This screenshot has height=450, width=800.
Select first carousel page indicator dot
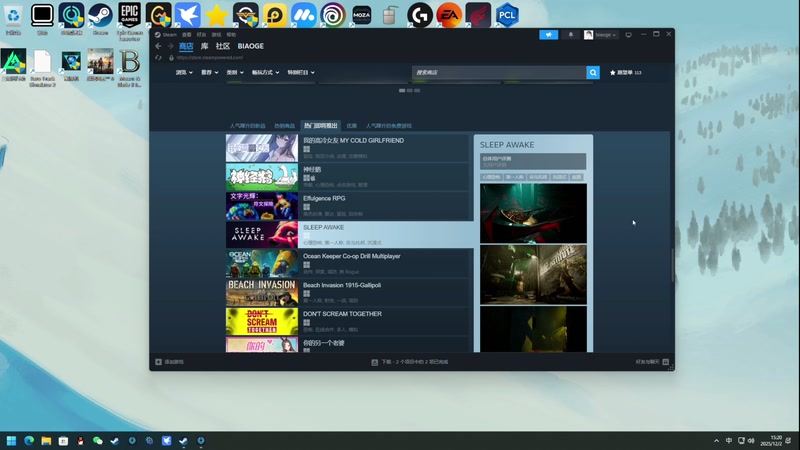coord(402,90)
